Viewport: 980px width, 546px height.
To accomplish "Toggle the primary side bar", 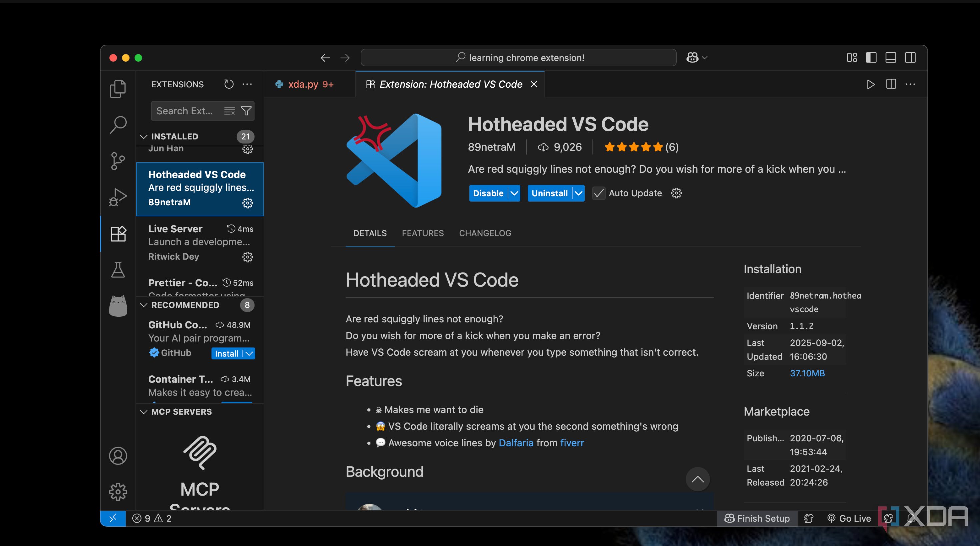I will point(871,58).
